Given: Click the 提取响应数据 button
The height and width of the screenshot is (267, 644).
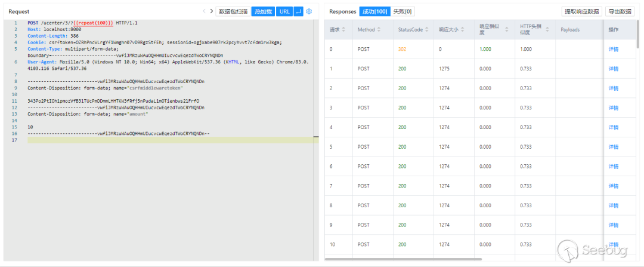Looking at the screenshot, I should (x=581, y=11).
